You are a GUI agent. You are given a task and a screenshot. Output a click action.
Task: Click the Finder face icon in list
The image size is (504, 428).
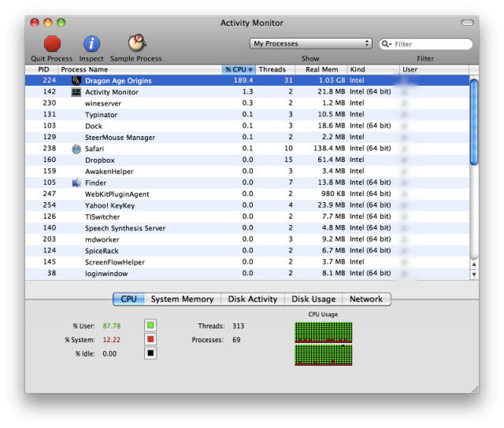pyautogui.click(x=76, y=183)
